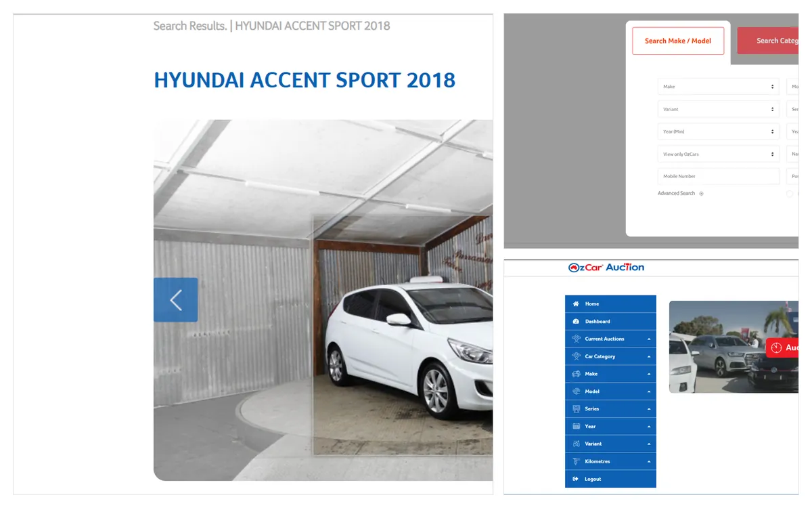Viewport: 812px width, 508px height.
Task: Open the View only OzCars dropdown
Action: coord(718,154)
